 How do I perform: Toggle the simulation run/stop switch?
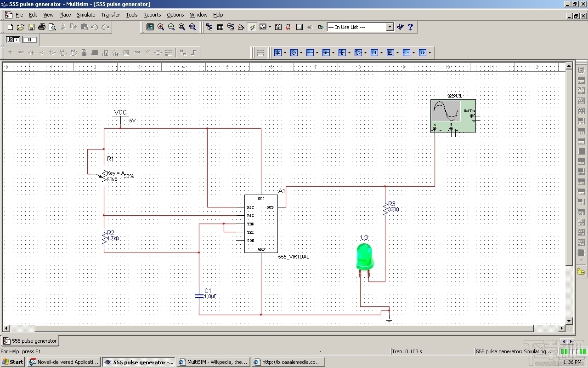pyautogui.click(x=12, y=40)
